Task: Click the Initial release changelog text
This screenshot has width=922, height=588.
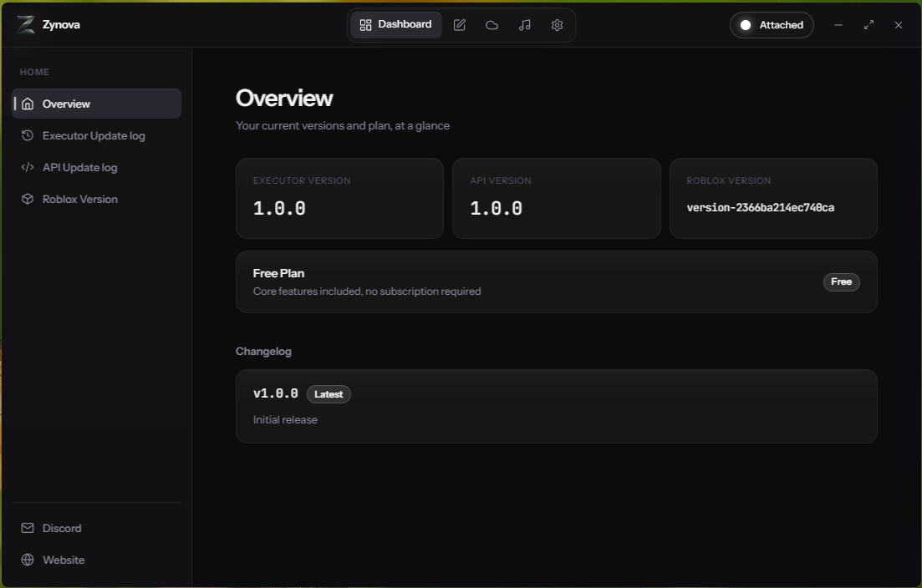Action: 285,420
